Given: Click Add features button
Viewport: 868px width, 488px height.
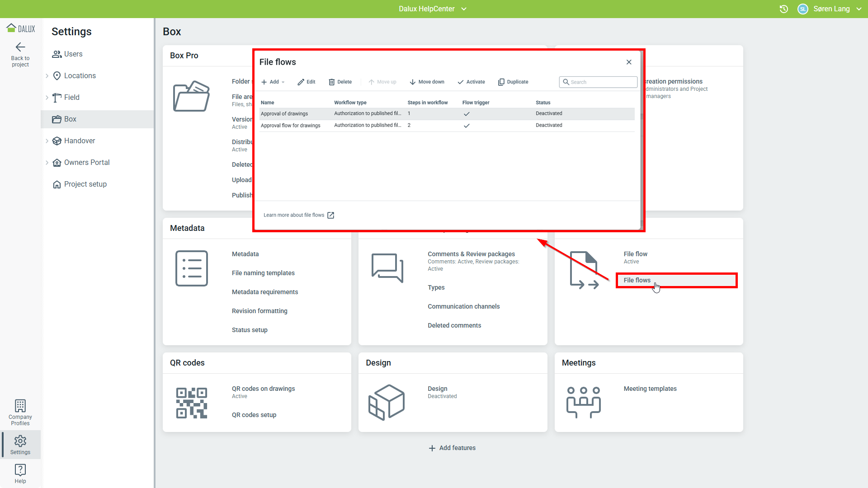Looking at the screenshot, I should (x=452, y=448).
